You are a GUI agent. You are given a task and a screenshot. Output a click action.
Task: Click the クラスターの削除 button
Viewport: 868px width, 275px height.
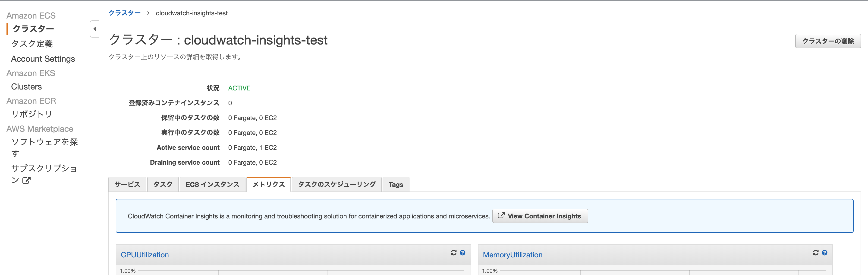coord(827,41)
